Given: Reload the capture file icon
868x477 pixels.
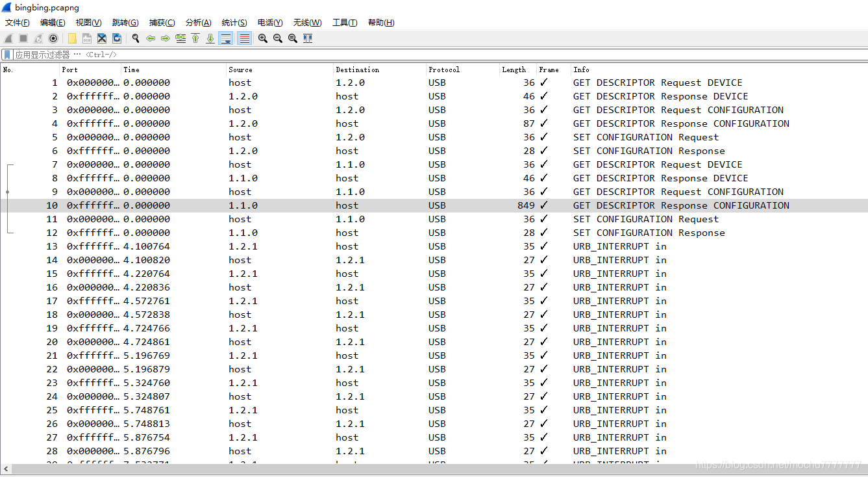Looking at the screenshot, I should [117, 38].
